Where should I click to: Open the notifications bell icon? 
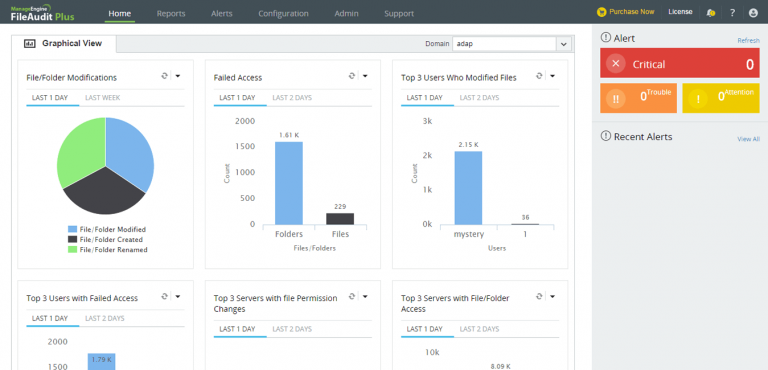[711, 13]
